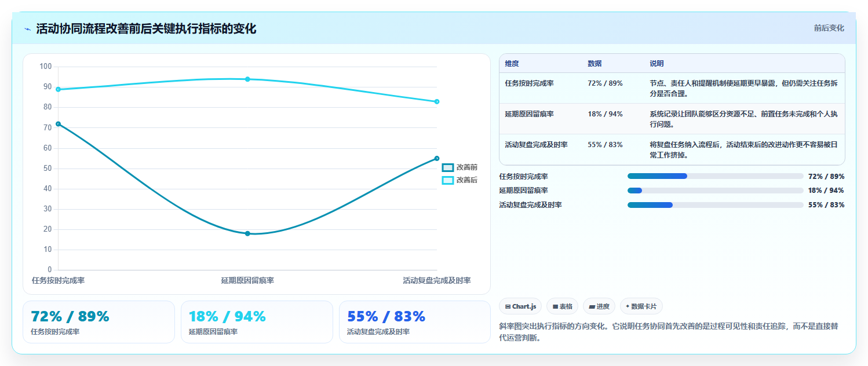
Task: Click the lightning icon beside the title
Action: click(27, 29)
